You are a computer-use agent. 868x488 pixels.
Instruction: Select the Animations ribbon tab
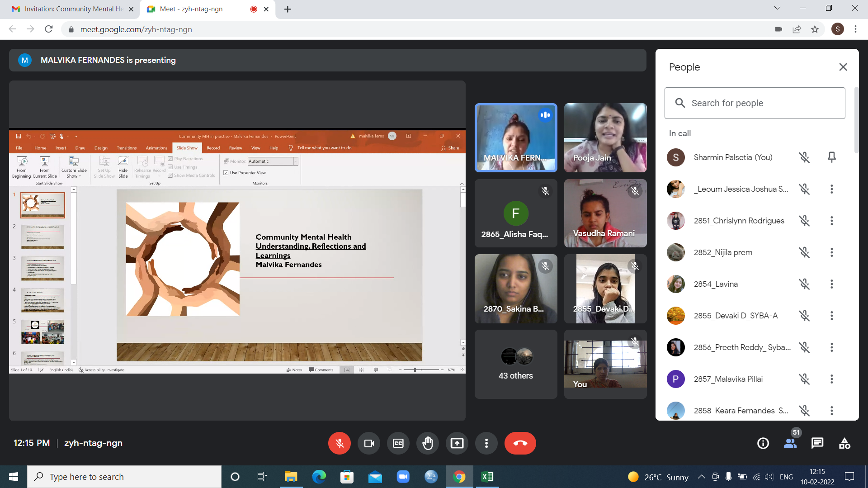[x=156, y=147]
